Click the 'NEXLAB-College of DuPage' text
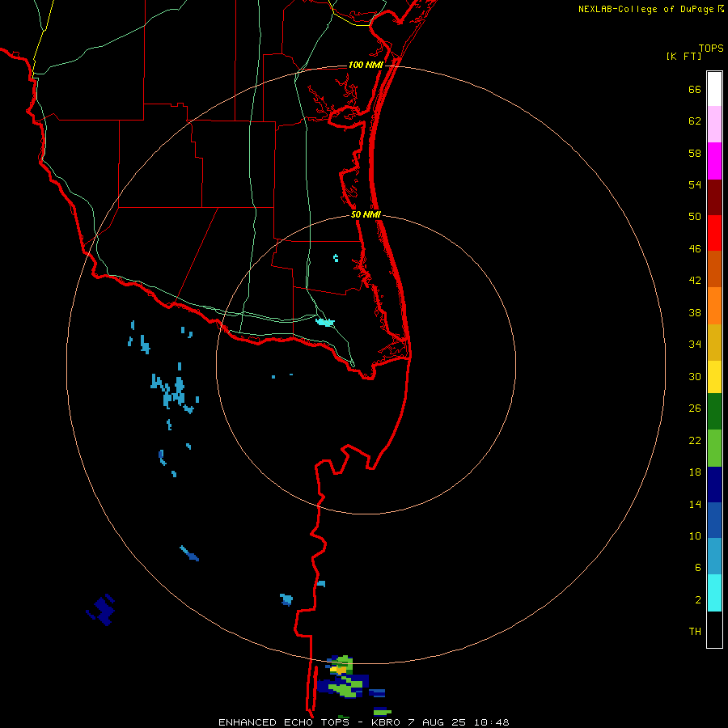728x728 pixels. (646, 9)
